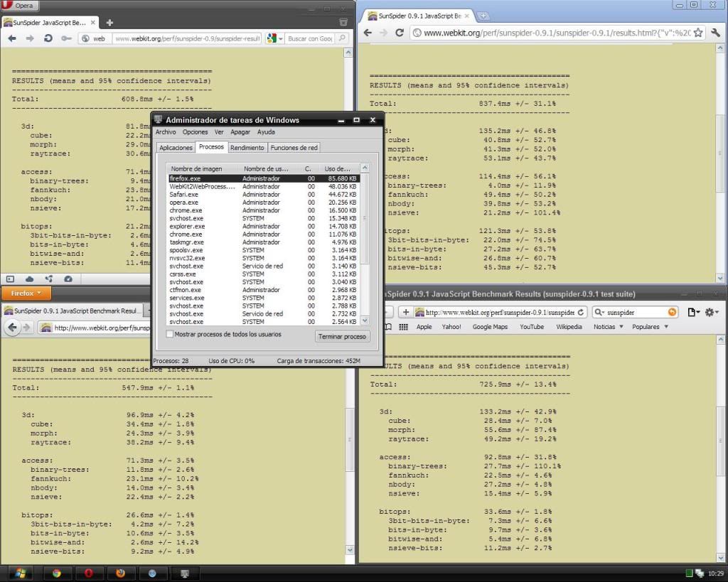728x582 pixels.
Task: Click Opera's 'Buscar con Google' search field
Action: click(x=310, y=38)
